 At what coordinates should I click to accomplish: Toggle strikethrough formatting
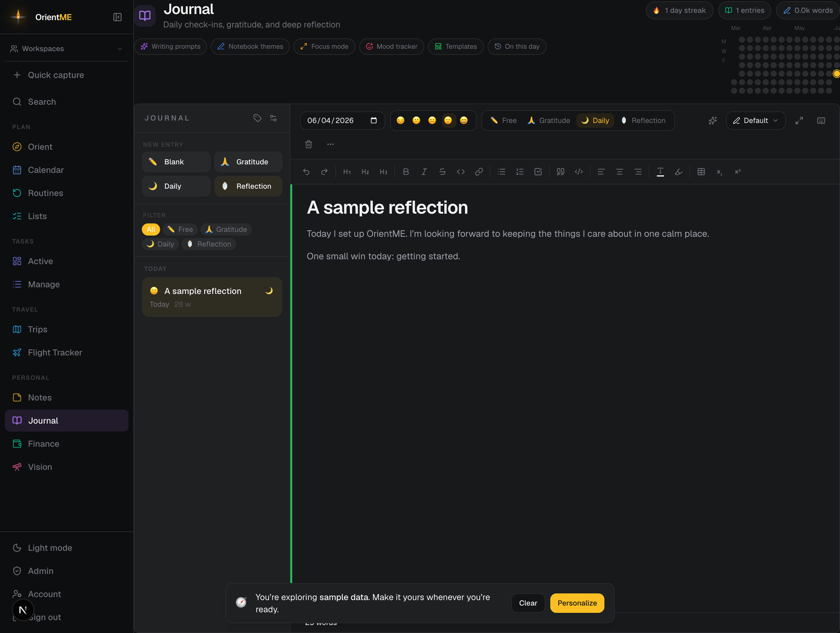(x=443, y=172)
